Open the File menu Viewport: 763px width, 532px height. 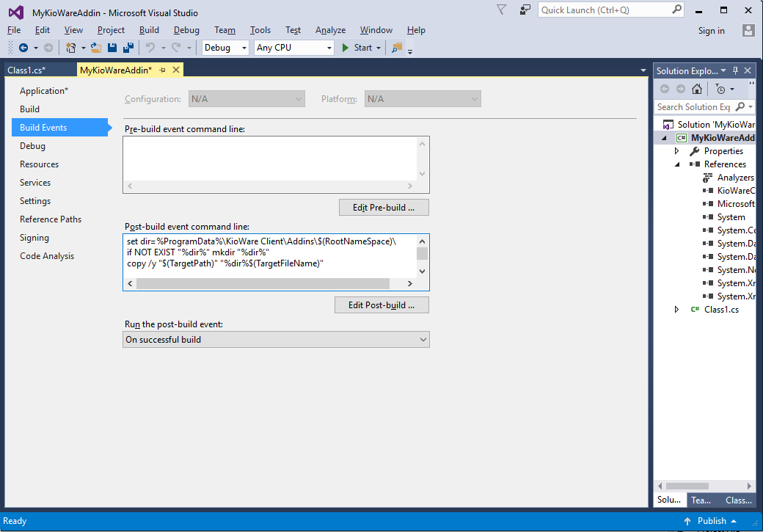click(x=14, y=30)
